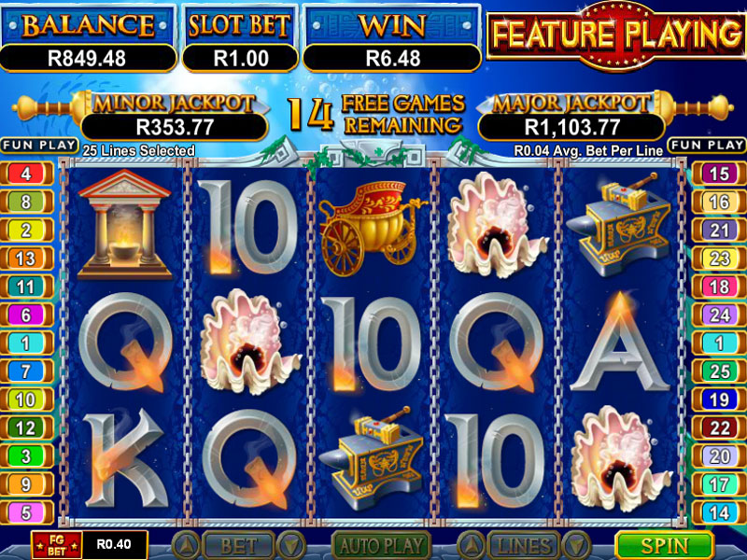Click the K symbol on reel one
747x560 pixels.
(x=125, y=460)
